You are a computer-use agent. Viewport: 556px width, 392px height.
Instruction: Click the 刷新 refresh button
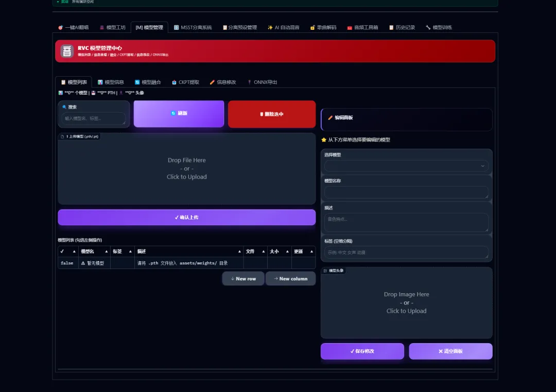click(x=179, y=113)
